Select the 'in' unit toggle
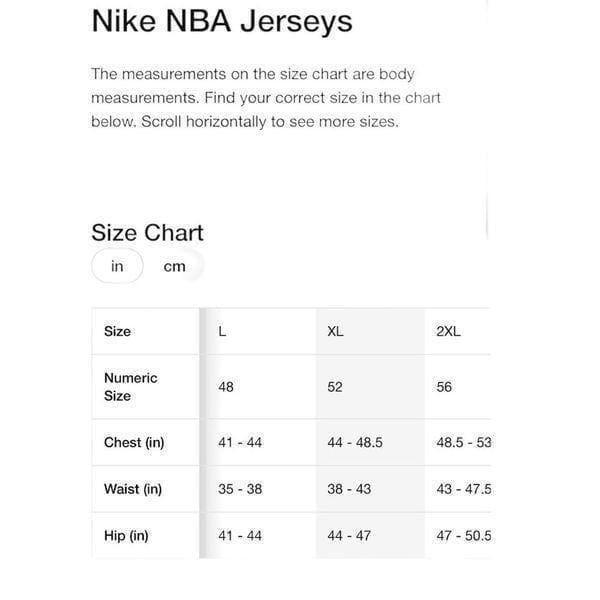Image resolution: width=600 pixels, height=600 pixels. pos(117,266)
